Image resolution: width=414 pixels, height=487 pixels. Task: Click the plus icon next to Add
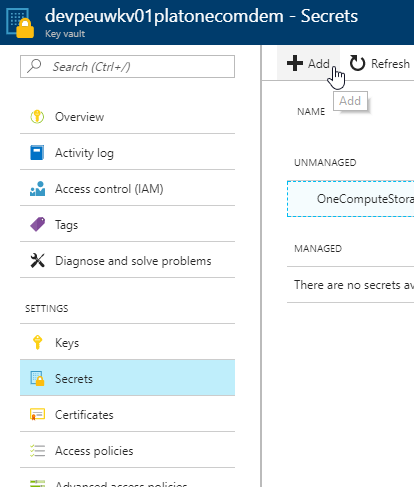tap(295, 63)
